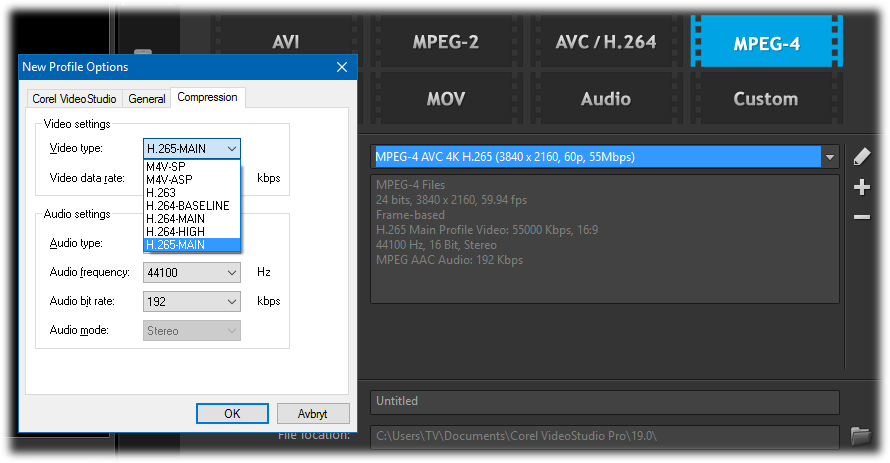The height and width of the screenshot is (463, 890).
Task: Open the browse folder icon for file location
Action: click(860, 436)
